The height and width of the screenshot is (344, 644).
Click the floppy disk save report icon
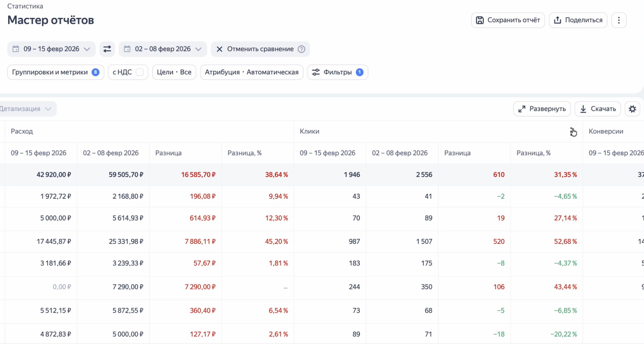(480, 20)
